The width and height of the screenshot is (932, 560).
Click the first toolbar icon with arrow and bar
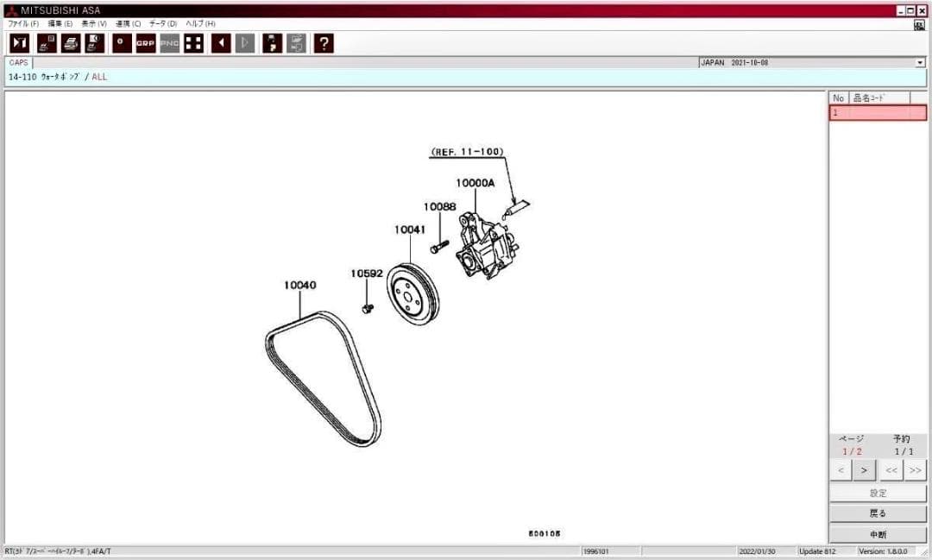point(19,43)
